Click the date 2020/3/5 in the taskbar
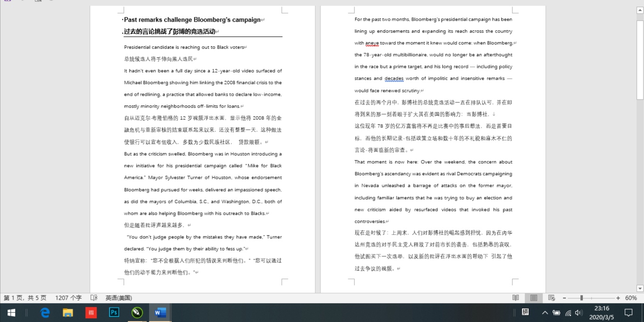 (602, 317)
